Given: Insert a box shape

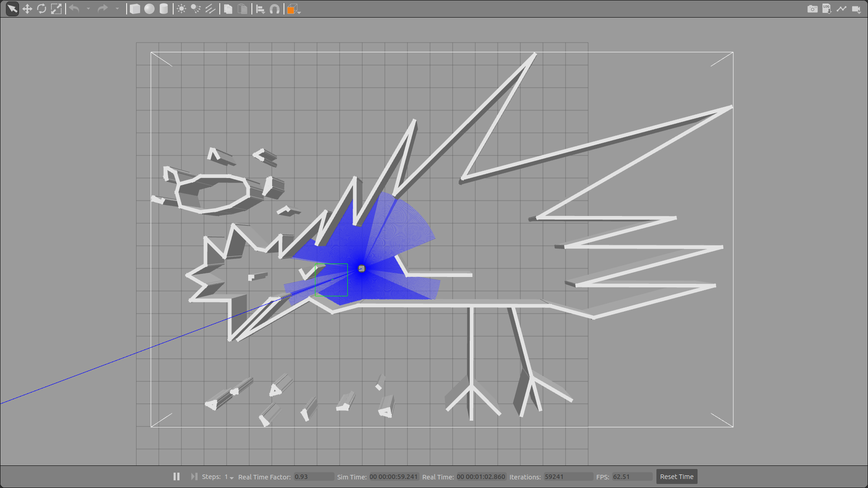Looking at the screenshot, I should [135, 9].
